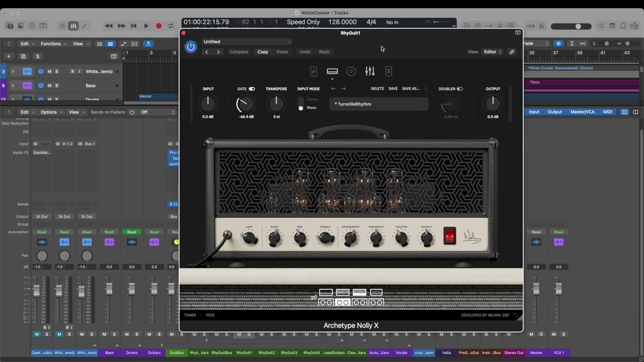
Task: Expand the White…tems) track disclosure arrow
Action: click(13, 71)
